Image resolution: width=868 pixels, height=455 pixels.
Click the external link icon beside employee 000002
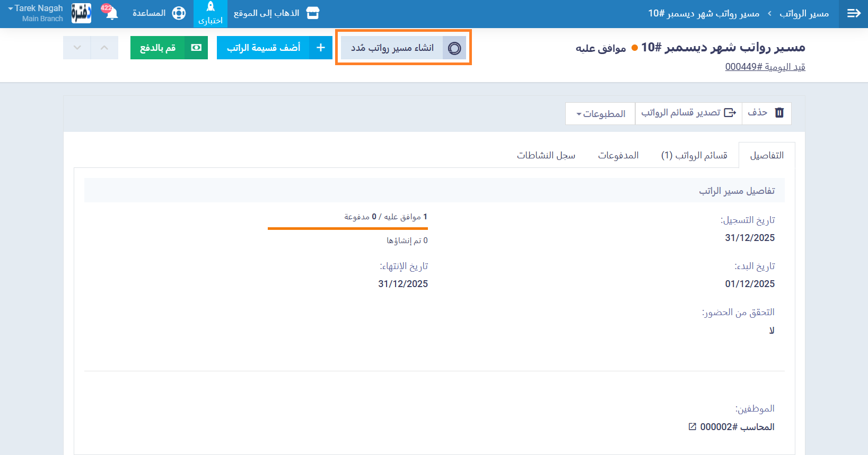pyautogui.click(x=692, y=426)
